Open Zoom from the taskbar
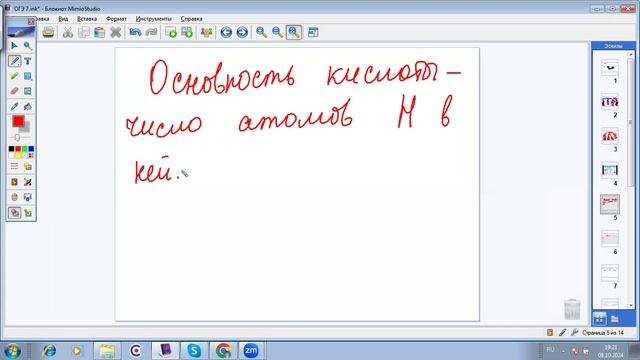The image size is (640, 360). [x=251, y=351]
